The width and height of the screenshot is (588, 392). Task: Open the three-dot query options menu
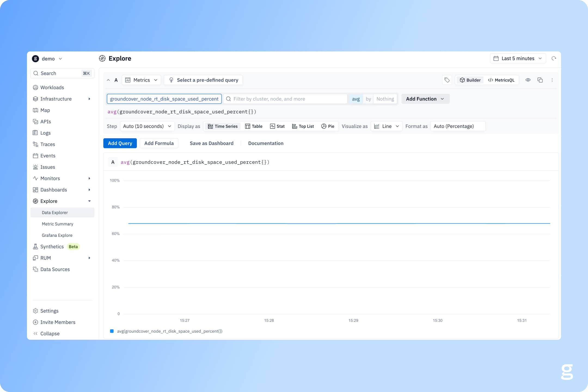(x=552, y=80)
